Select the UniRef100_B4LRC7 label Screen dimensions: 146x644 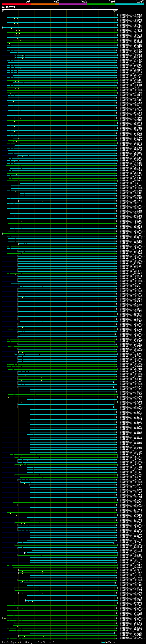point(131,60)
